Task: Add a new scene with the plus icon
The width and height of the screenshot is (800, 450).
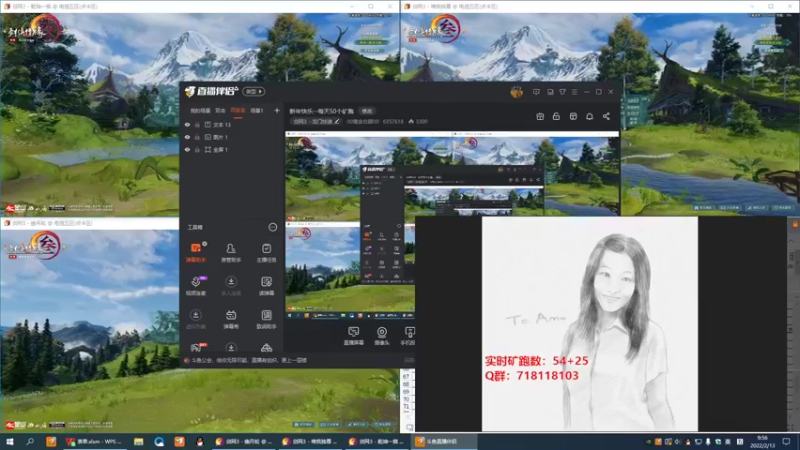Action: 277,110
